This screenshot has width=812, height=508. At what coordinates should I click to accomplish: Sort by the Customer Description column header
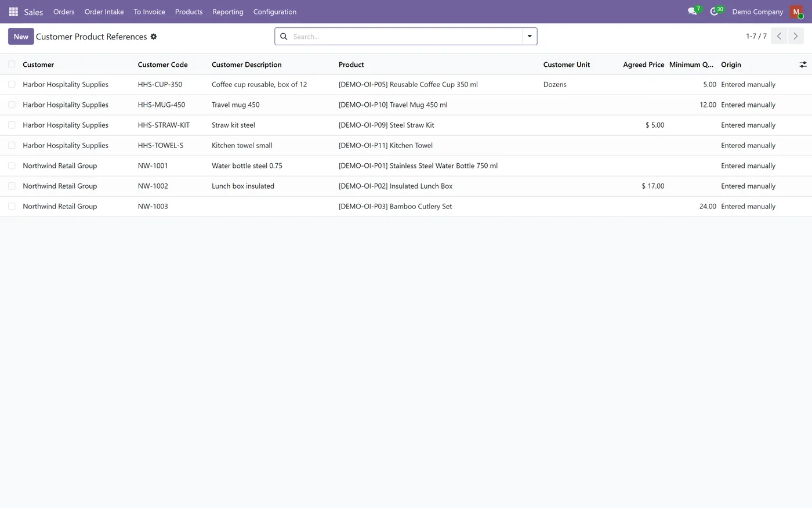pos(246,64)
